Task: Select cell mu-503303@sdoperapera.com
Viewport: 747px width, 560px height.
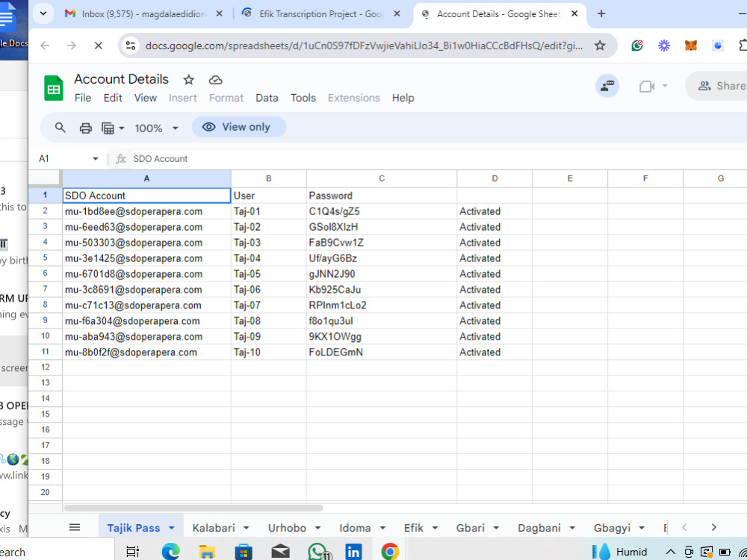Action: [x=146, y=243]
